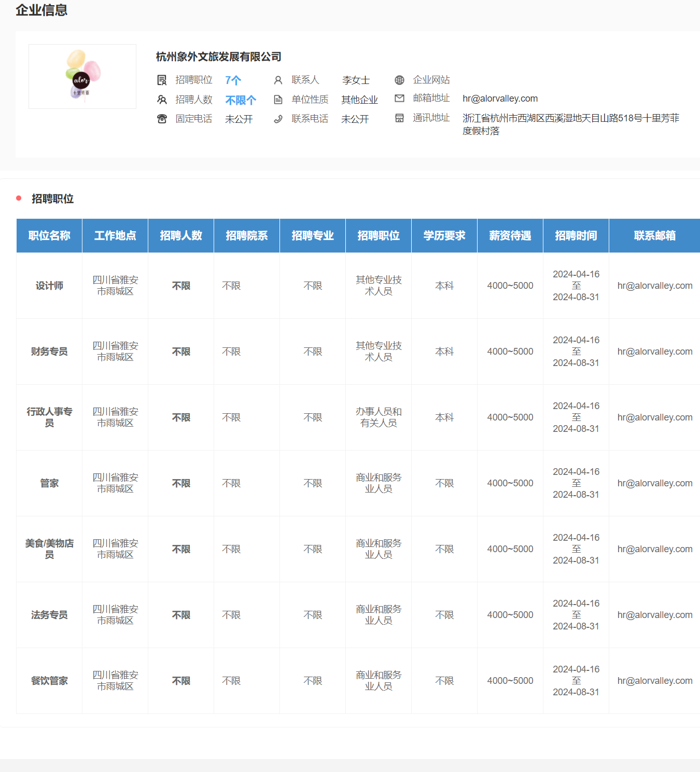This screenshot has height=772, width=700.
Task: Open the 餐饮管家 position
Action: pyautogui.click(x=49, y=681)
